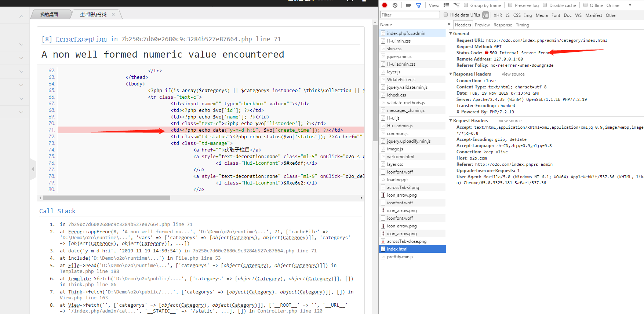Click view source beside Request Headers
644x314 pixels.
tap(510, 121)
